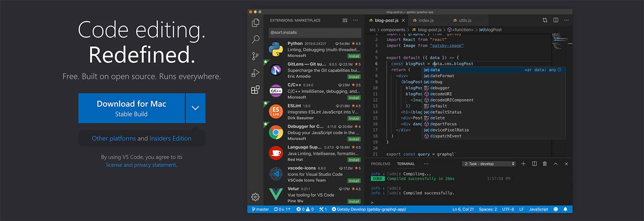This screenshot has height=221, width=644.
Task: Click Spaces: 2 in status bar
Action: coord(488,209)
